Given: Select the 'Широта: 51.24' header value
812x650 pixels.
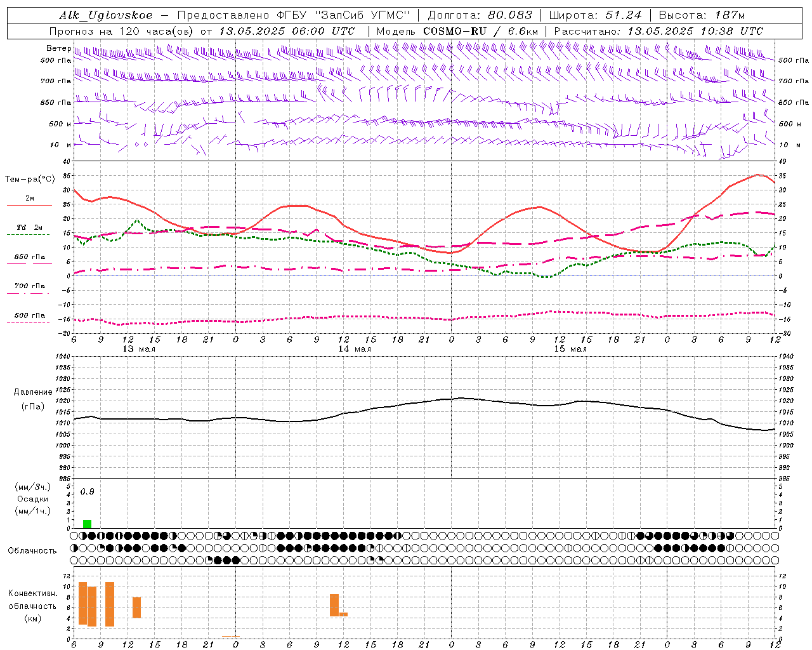Looking at the screenshot, I should 595,15.
